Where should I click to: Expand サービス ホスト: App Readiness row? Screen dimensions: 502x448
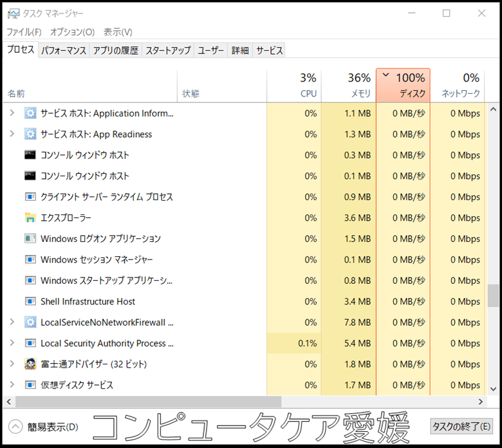tap(12, 133)
